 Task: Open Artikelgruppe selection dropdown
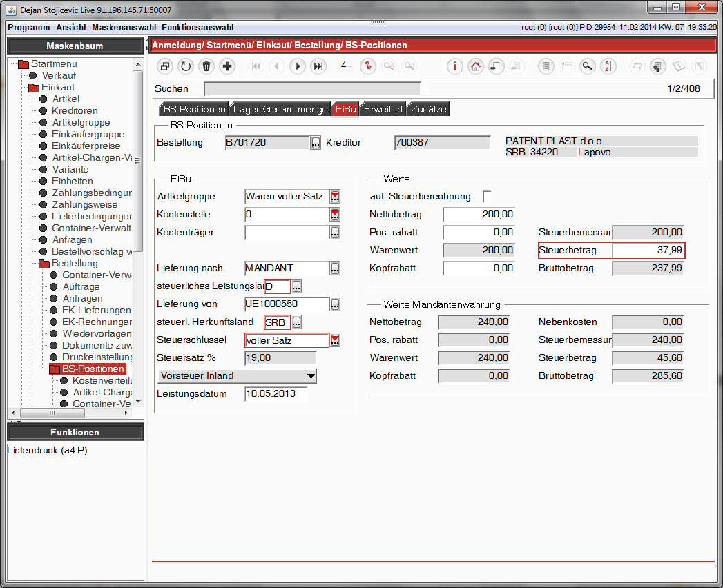(335, 196)
